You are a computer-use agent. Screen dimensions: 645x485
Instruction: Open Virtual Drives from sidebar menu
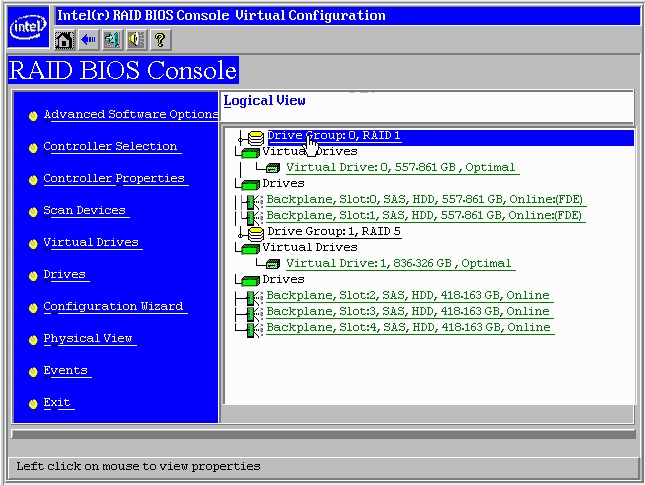(91, 242)
